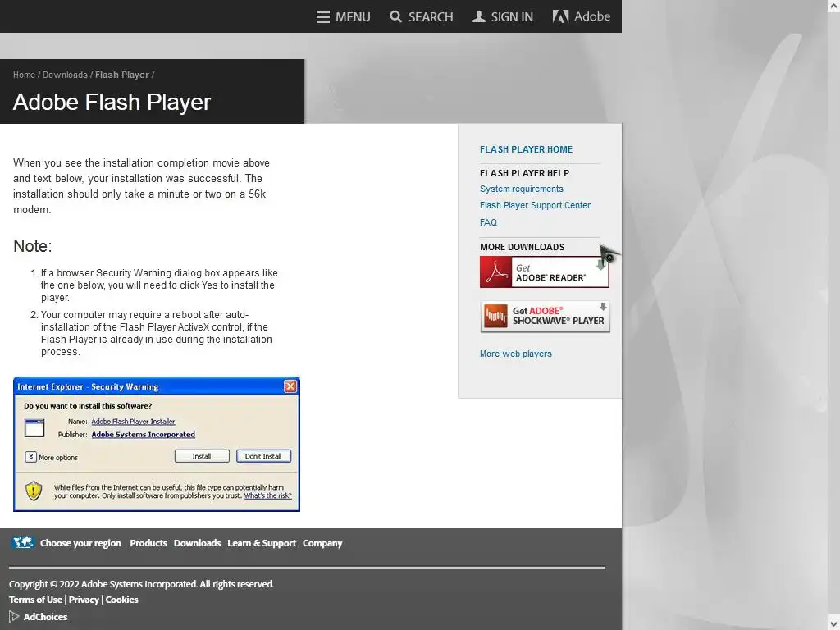Viewport: 840px width, 630px height.
Task: Go to Home breadcrumb link
Action: click(x=24, y=75)
